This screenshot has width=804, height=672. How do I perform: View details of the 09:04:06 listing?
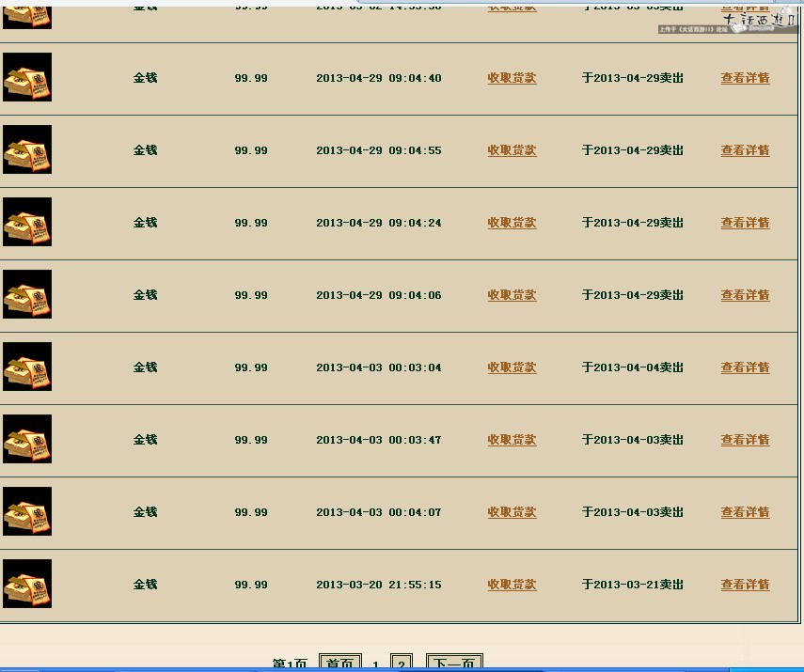point(745,295)
